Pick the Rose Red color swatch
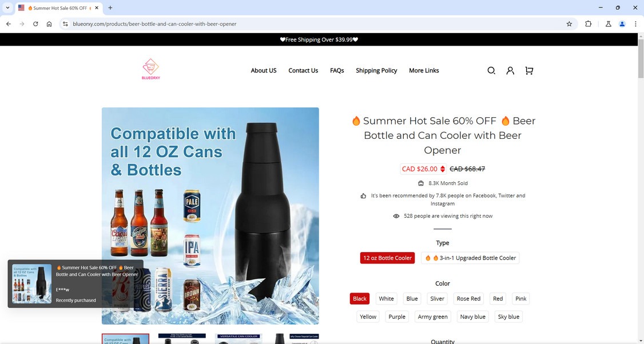Screen dimensions: 644x344 point(468,298)
